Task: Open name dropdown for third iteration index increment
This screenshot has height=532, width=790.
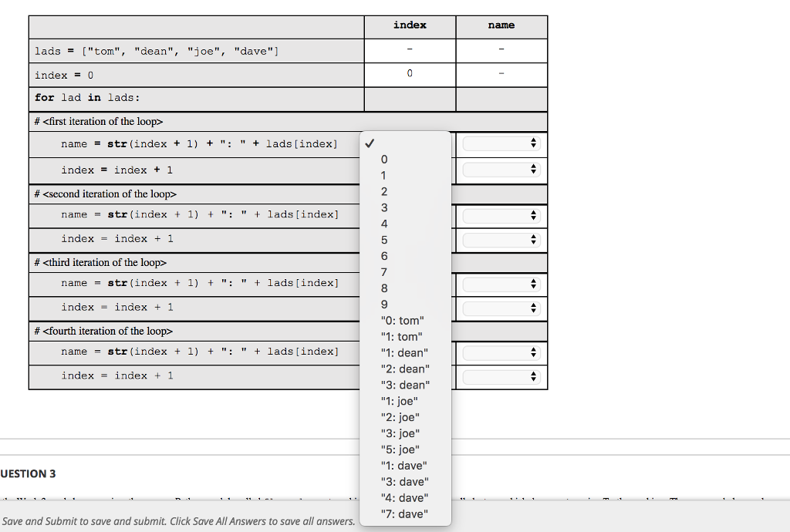Action: 501,308
